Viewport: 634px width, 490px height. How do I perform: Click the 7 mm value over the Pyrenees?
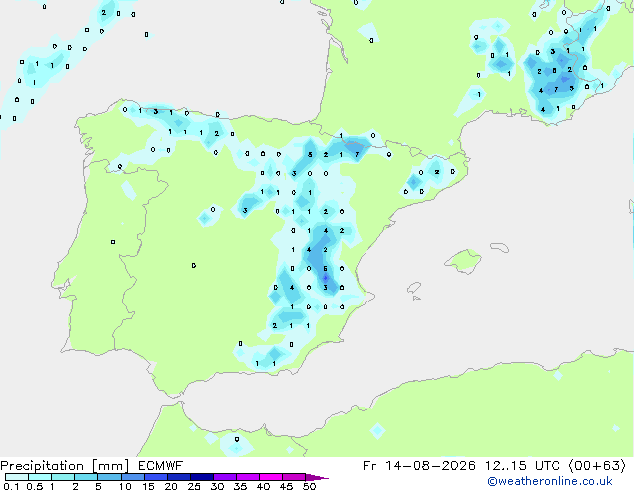[357, 154]
